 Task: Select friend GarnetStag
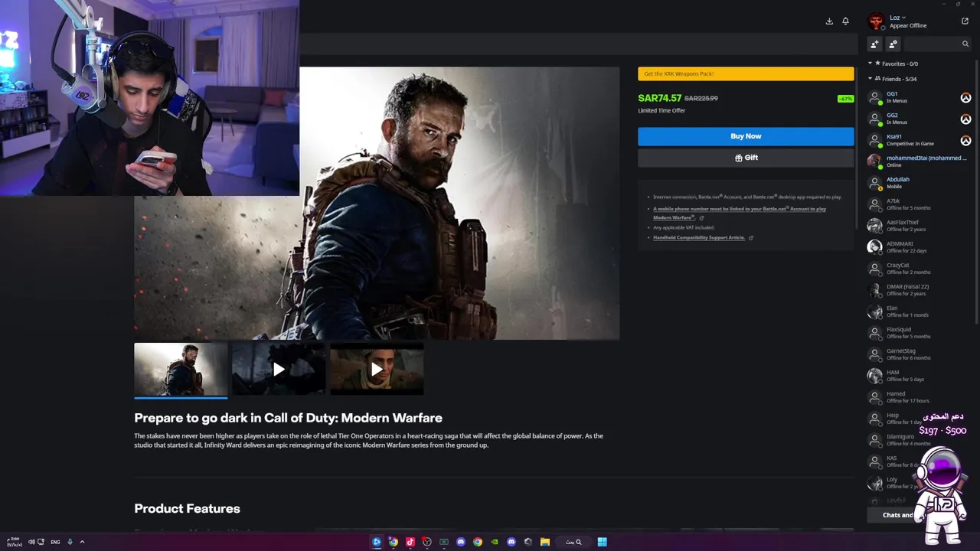(919, 354)
